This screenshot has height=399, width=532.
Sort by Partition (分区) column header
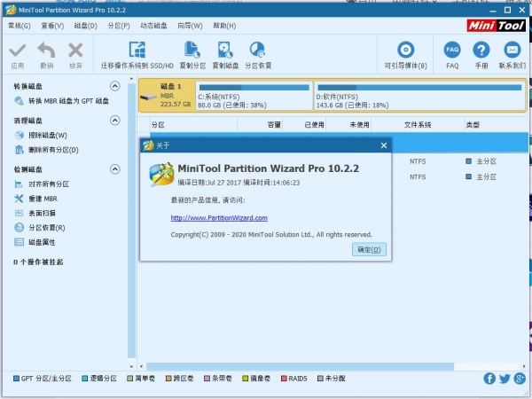click(x=193, y=125)
